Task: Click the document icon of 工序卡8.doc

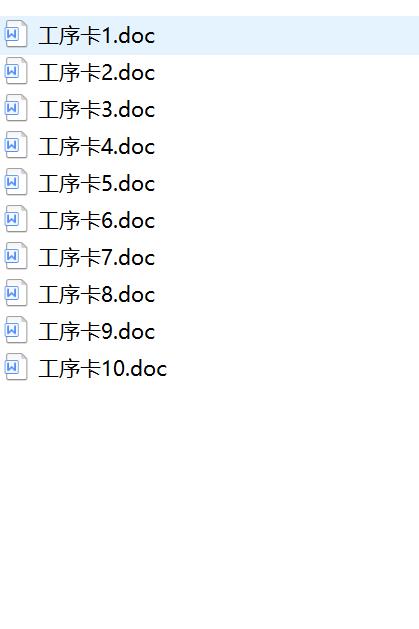Action: click(x=16, y=293)
